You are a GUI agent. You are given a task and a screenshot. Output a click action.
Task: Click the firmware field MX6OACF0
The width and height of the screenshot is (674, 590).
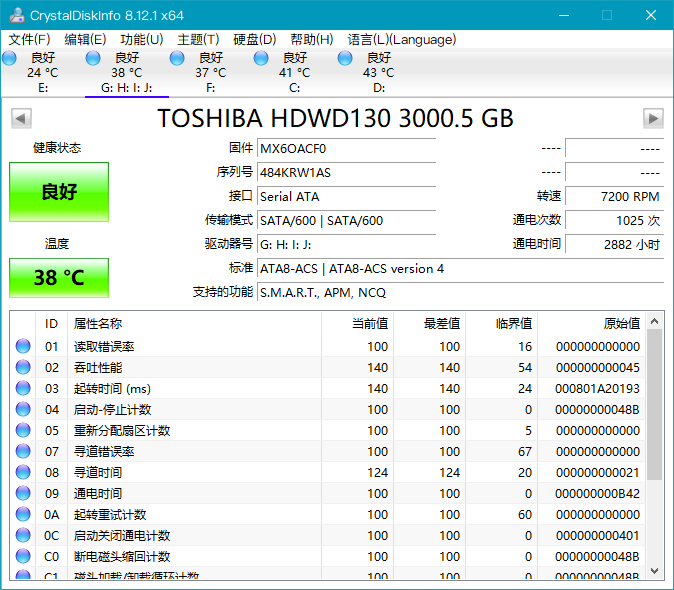point(346,149)
